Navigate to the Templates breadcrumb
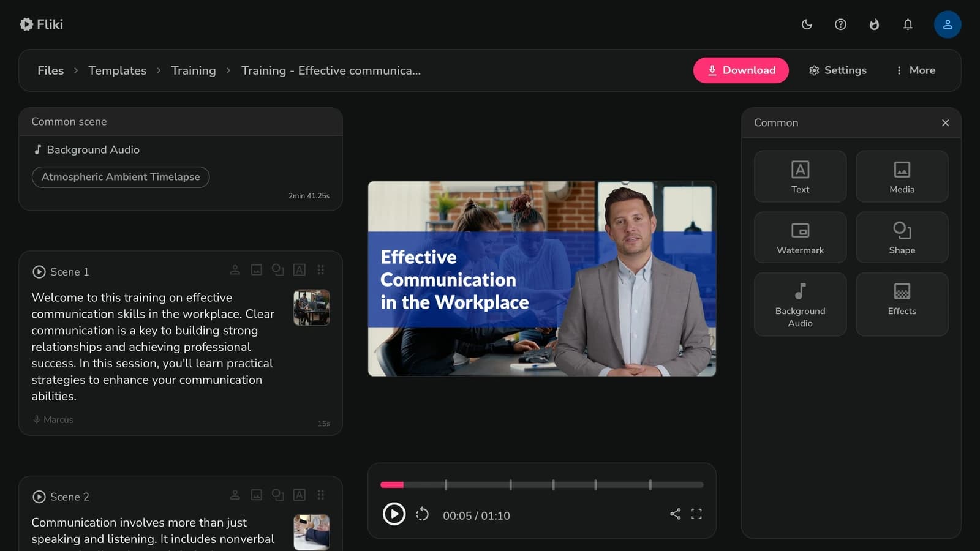 coord(118,70)
